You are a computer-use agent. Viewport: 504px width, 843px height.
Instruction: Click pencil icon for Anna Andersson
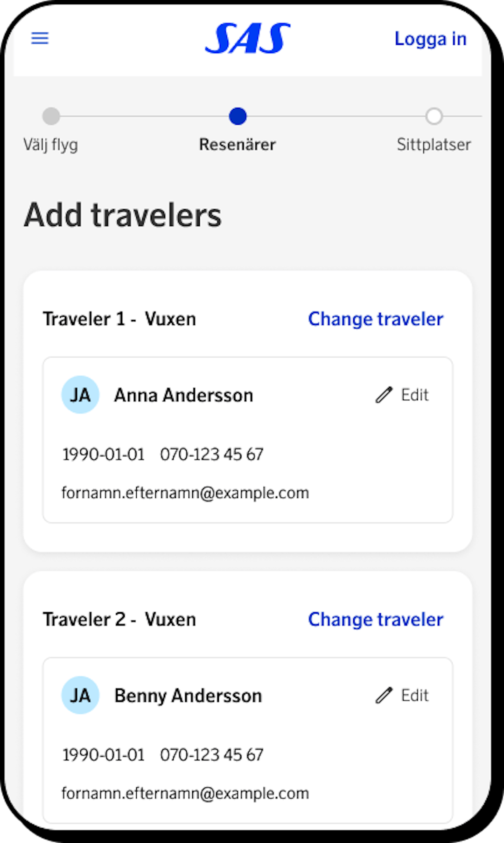384,395
